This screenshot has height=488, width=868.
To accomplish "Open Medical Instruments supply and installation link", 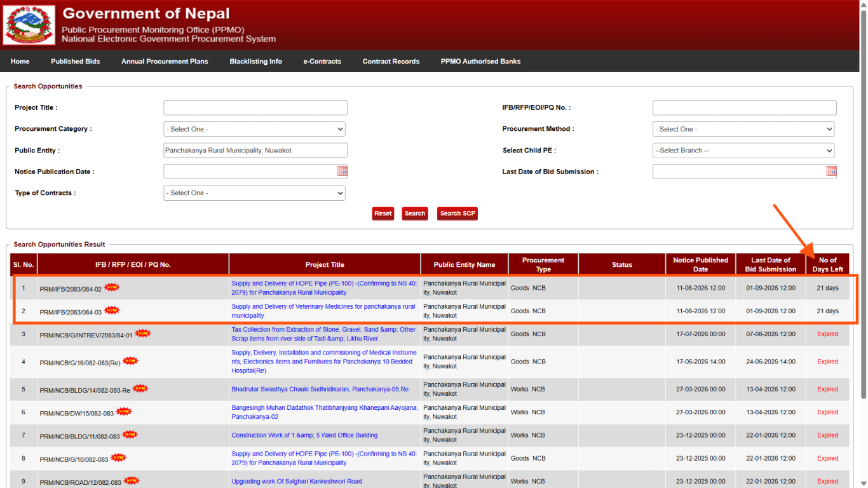I will [x=324, y=362].
